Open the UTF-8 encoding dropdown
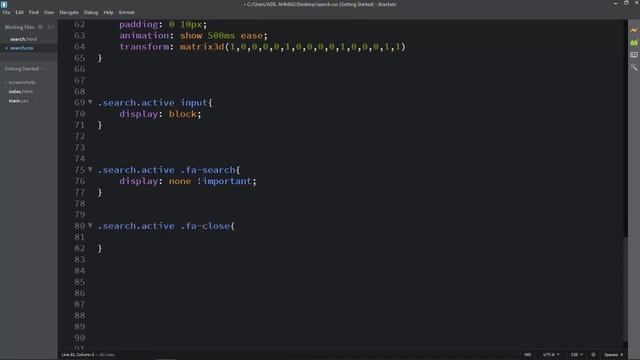This screenshot has height=360, width=640. 551,355
